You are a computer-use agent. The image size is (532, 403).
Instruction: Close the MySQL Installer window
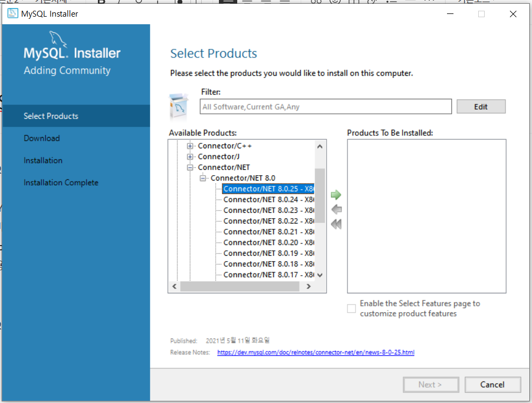513,14
